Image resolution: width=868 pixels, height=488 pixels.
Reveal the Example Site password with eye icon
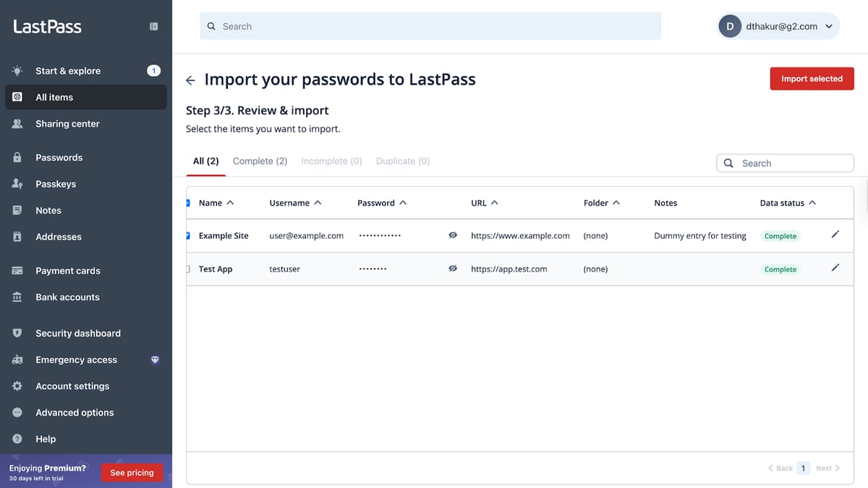[x=453, y=235]
